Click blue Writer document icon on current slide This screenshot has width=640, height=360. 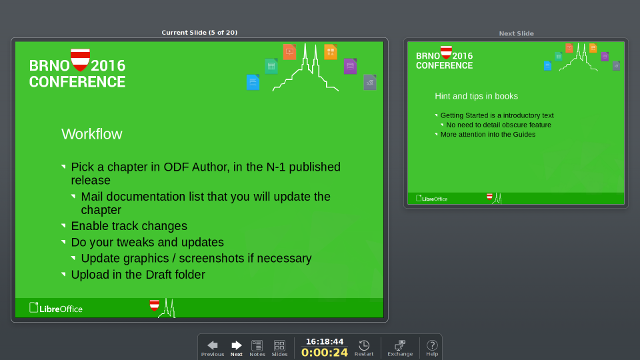(x=253, y=82)
